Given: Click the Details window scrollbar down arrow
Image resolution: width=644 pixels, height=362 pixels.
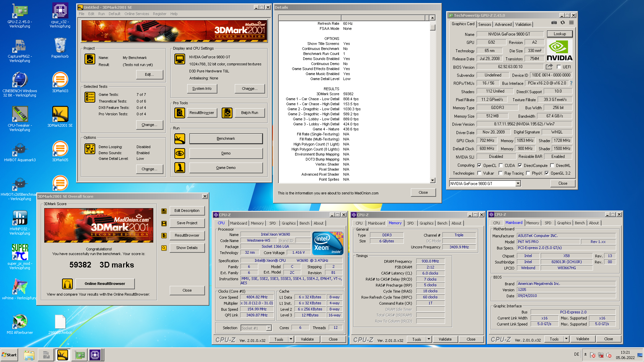Looking at the screenshot, I should tap(433, 180).
